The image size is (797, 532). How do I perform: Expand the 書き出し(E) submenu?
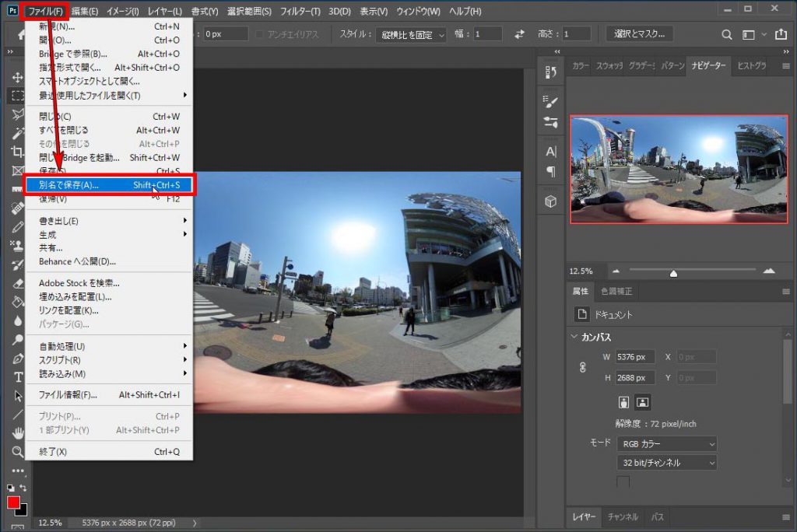109,221
